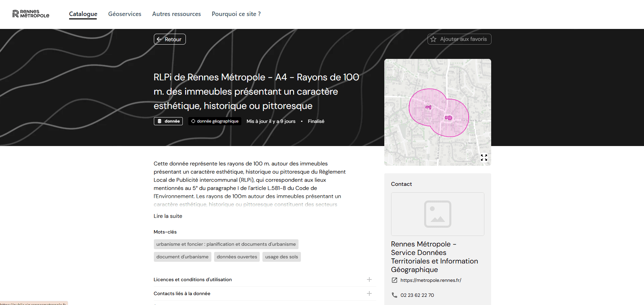This screenshot has width=644, height=305.
Task: Expand the map preview to fullscreen
Action: click(484, 158)
